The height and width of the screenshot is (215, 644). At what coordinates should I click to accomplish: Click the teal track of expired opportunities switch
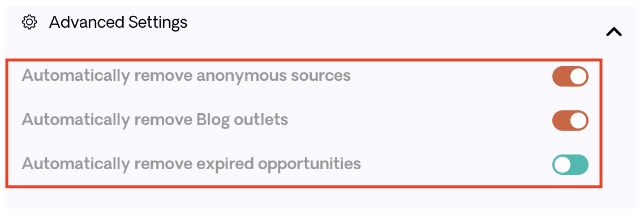pyautogui.click(x=579, y=165)
